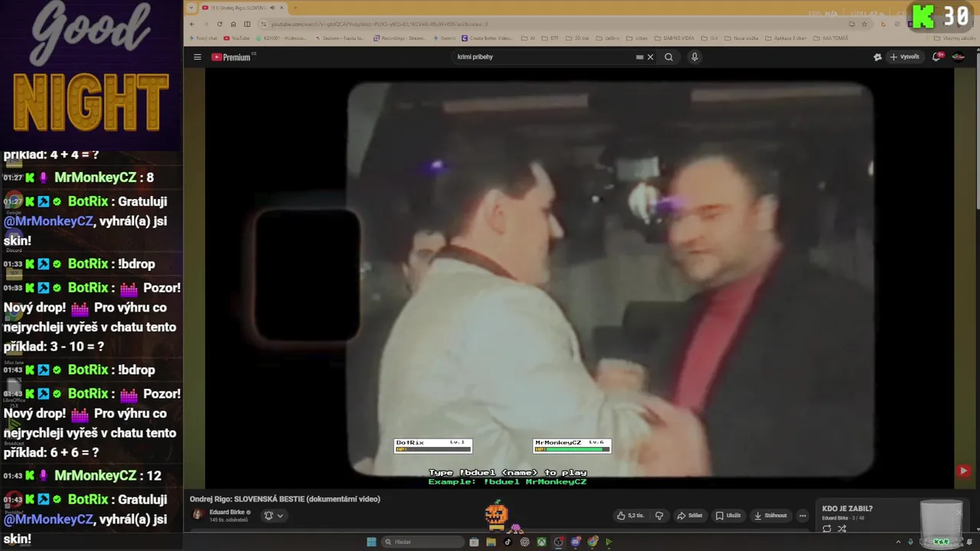Show hidden system tray icons chevron
The image size is (980, 551).
898,542
